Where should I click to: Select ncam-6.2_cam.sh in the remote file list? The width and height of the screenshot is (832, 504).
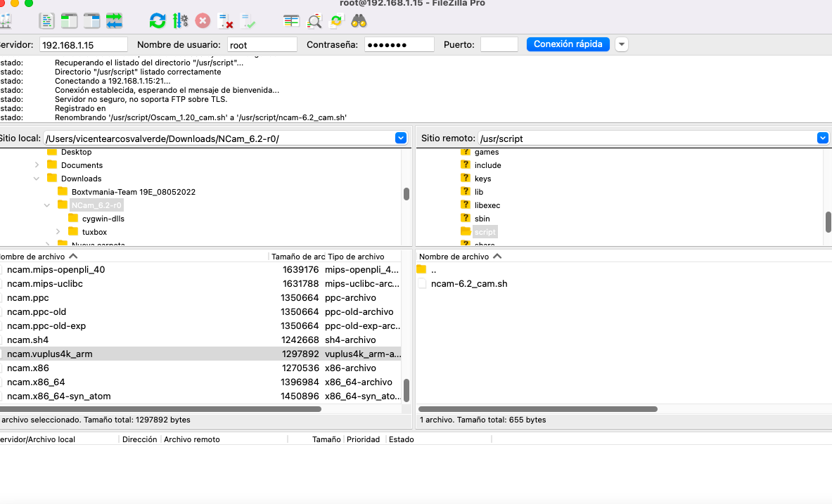pos(469,284)
